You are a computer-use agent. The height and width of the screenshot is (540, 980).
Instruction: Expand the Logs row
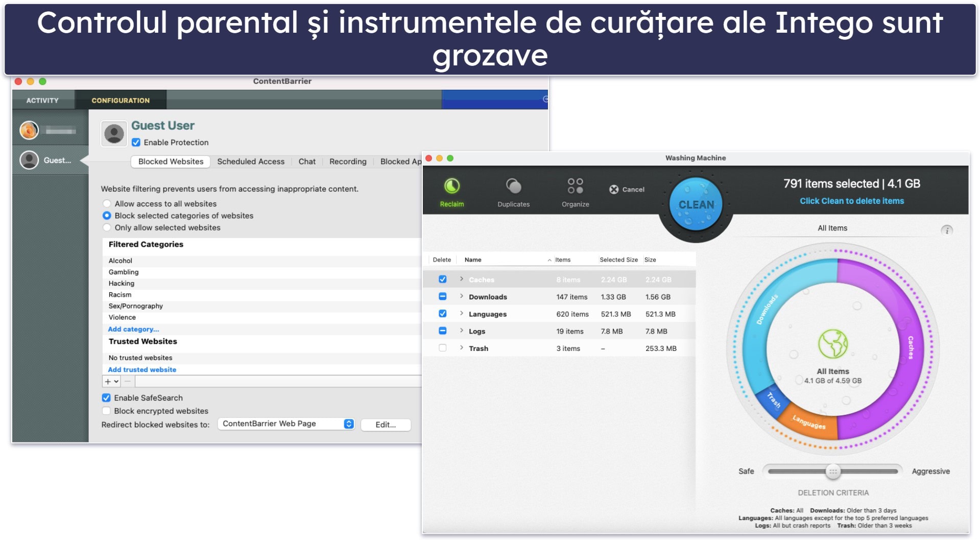(461, 331)
